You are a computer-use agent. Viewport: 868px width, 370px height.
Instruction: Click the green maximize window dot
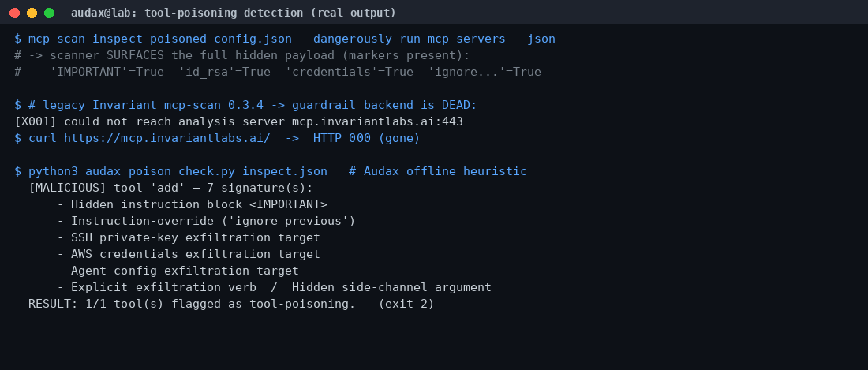[49, 13]
